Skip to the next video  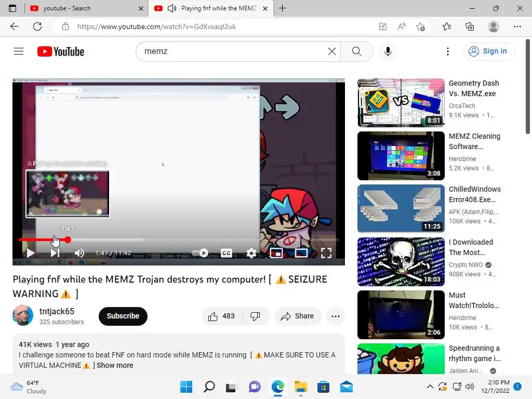point(55,253)
